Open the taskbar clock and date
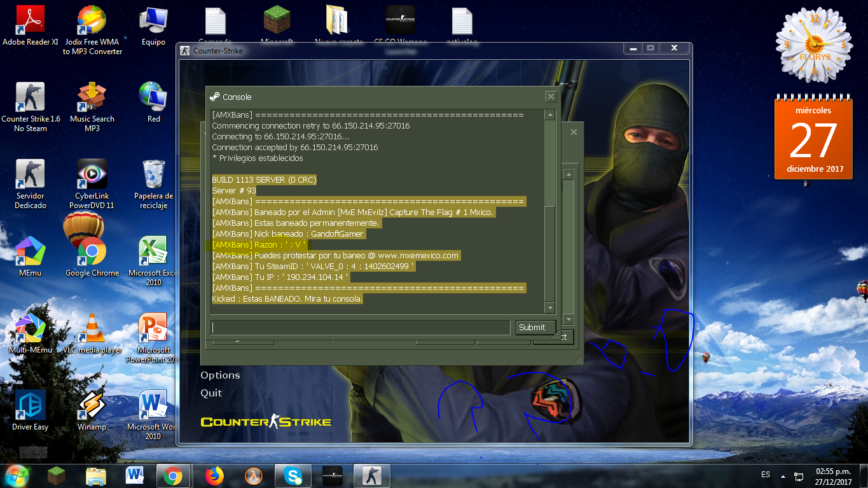 pos(833,476)
